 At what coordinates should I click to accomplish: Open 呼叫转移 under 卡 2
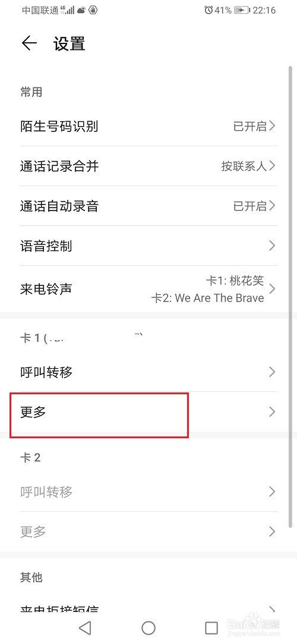(x=148, y=492)
